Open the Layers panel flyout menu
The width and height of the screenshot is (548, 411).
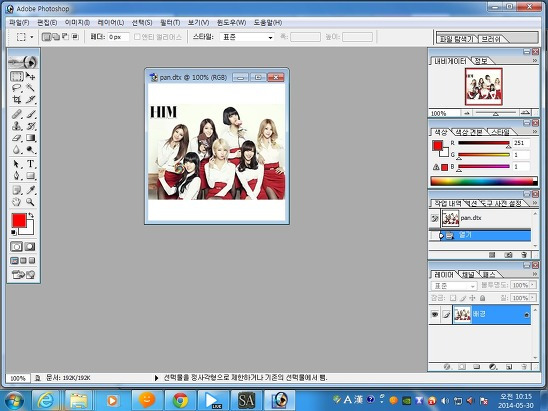click(535, 274)
